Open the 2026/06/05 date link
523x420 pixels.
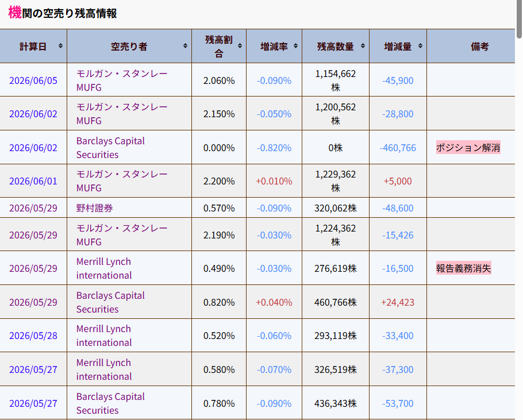[x=33, y=80]
